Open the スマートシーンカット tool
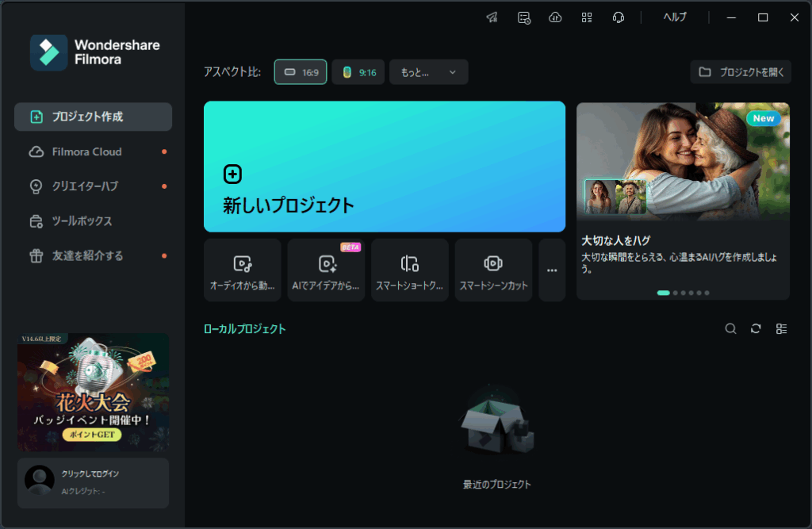 [x=493, y=270]
